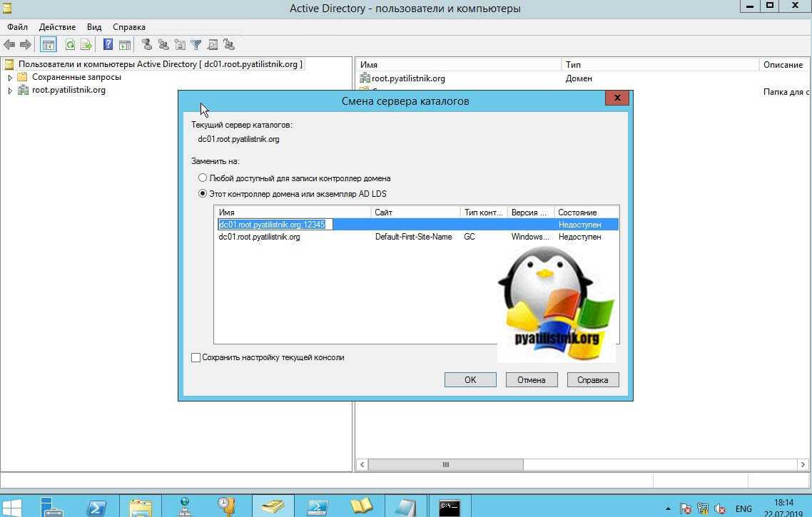Click the 'Отмена' button
This screenshot has height=517, width=812.
coord(531,380)
